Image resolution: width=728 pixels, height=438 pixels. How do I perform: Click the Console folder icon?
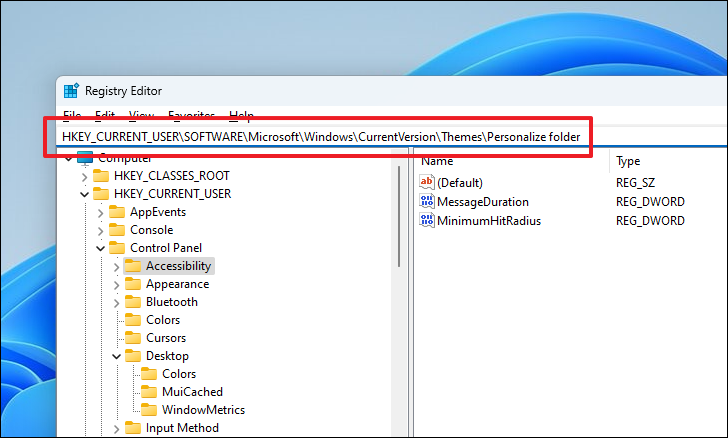coord(117,230)
